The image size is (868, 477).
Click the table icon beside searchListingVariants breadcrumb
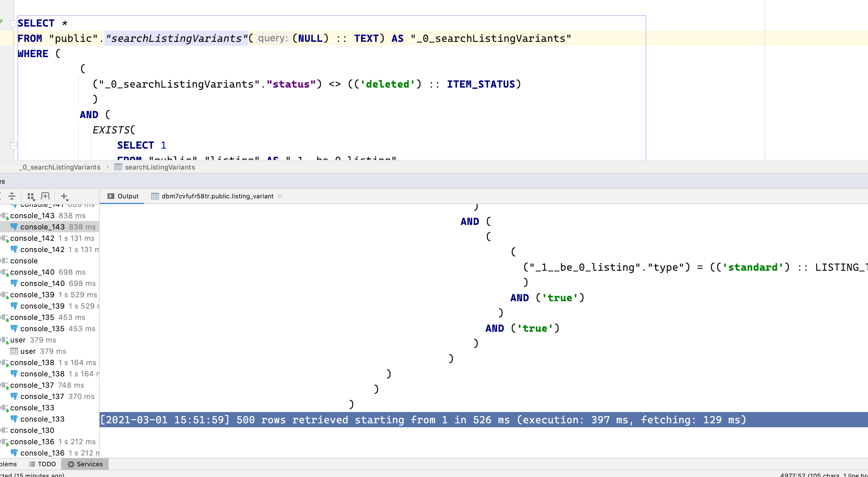point(118,167)
